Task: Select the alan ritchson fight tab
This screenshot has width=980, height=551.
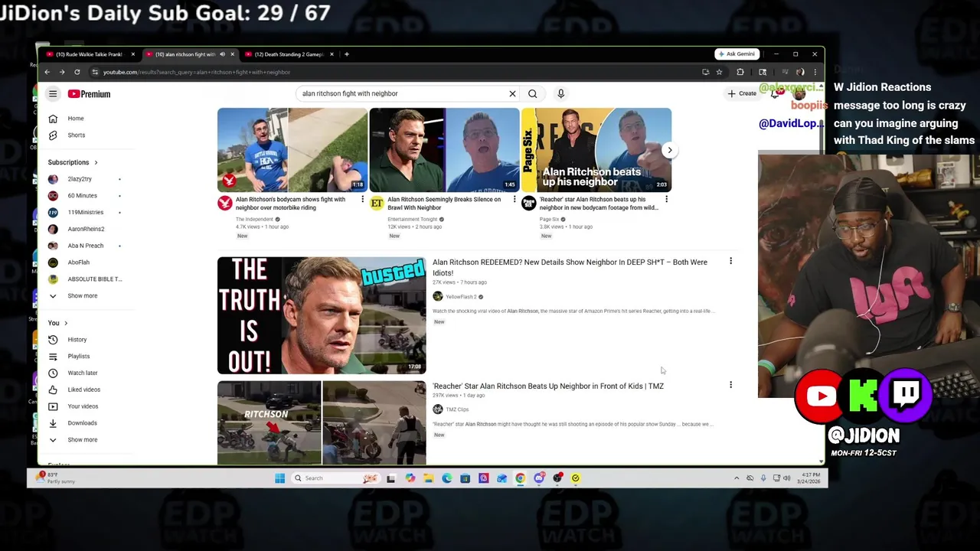Action: (x=184, y=54)
